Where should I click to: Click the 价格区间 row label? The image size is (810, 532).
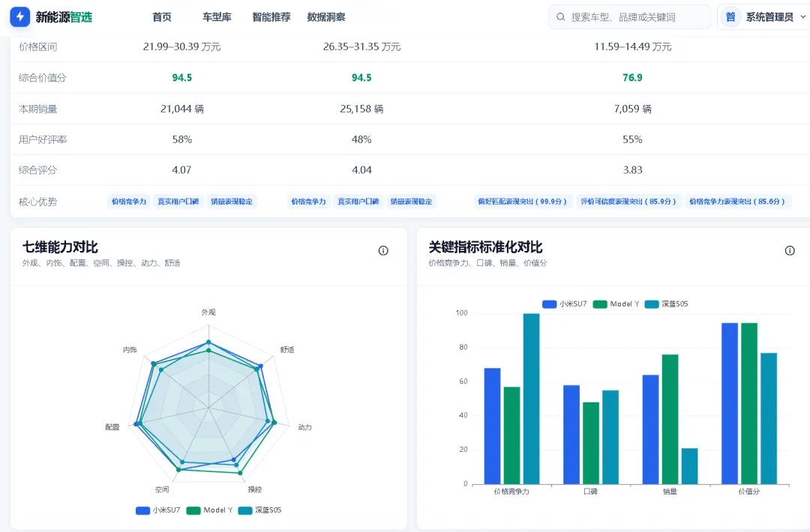(37, 47)
